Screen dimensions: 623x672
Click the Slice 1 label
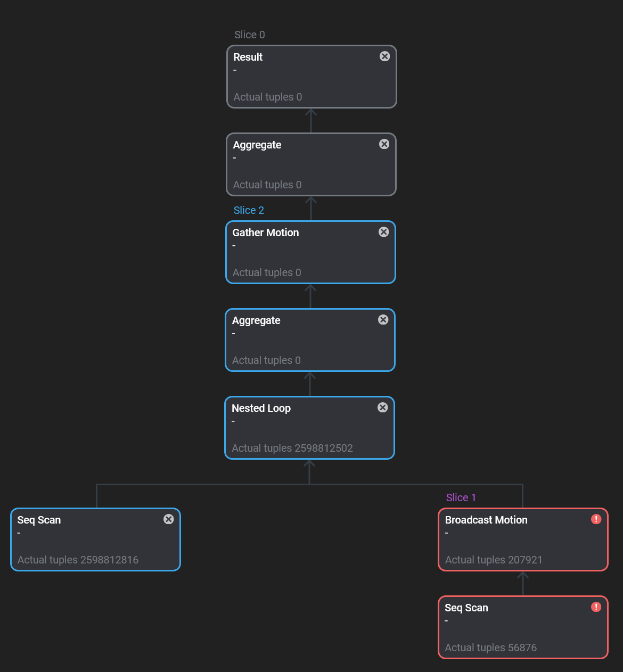pos(461,497)
